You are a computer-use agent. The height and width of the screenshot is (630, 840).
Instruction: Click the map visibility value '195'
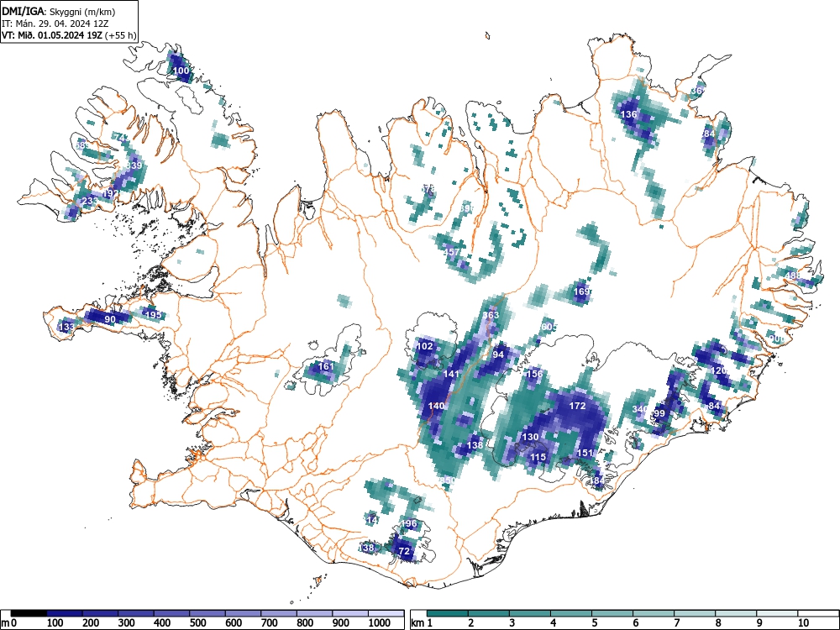coord(153,314)
